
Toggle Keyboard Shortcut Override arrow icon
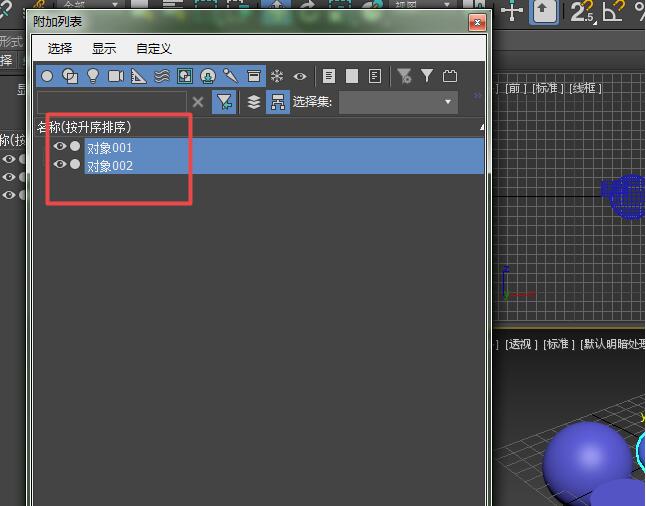543,11
